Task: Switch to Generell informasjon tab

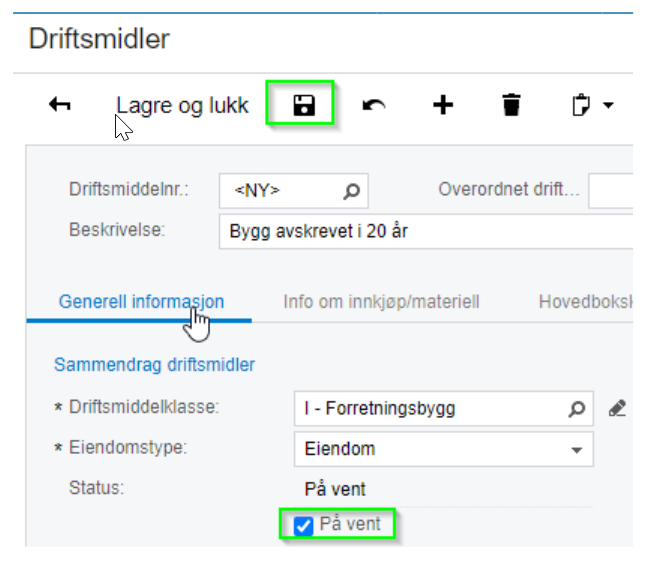Action: 141,302
